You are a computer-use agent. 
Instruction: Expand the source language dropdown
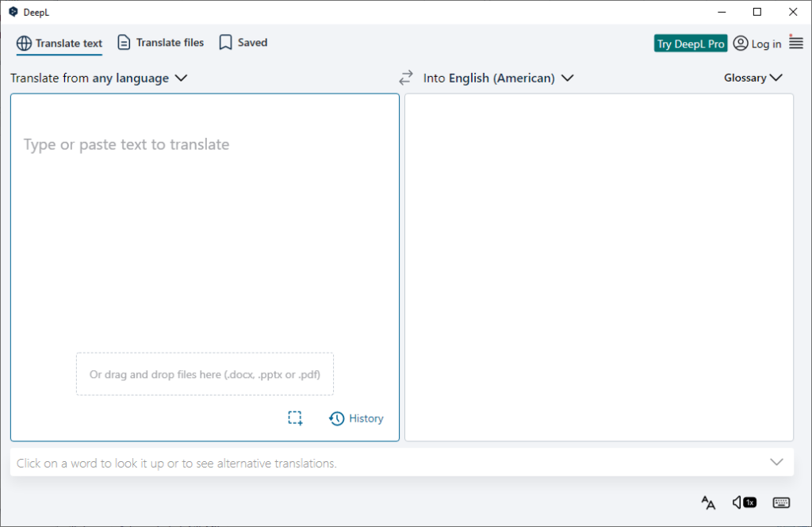98,78
